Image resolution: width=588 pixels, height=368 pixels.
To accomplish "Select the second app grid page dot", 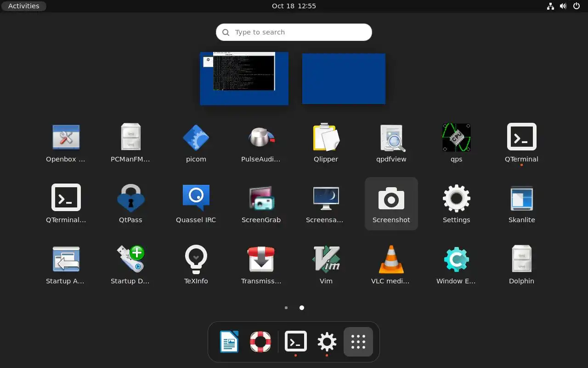I will [302, 308].
